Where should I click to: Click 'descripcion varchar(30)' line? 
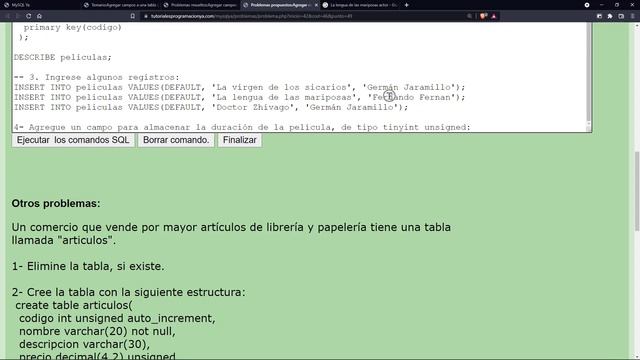[84, 344]
